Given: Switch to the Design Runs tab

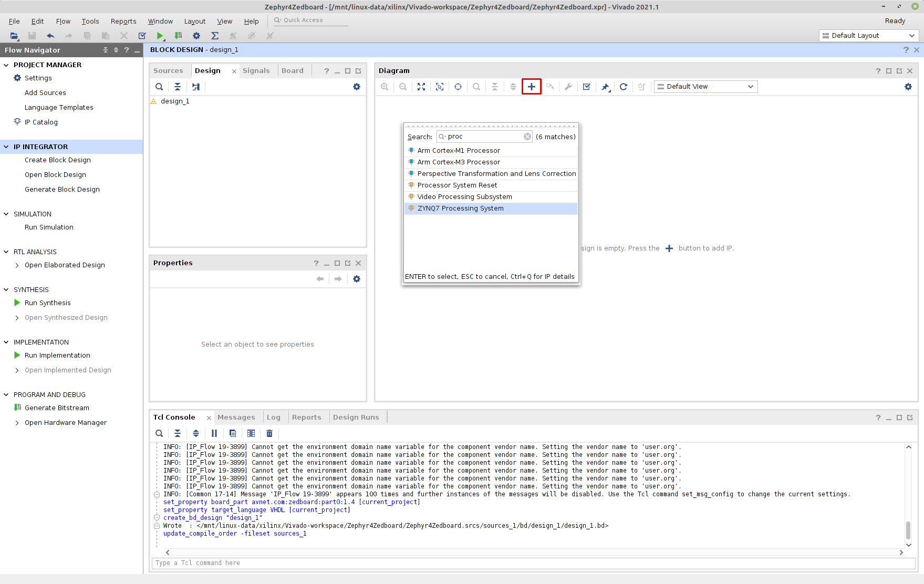Looking at the screenshot, I should click(356, 418).
